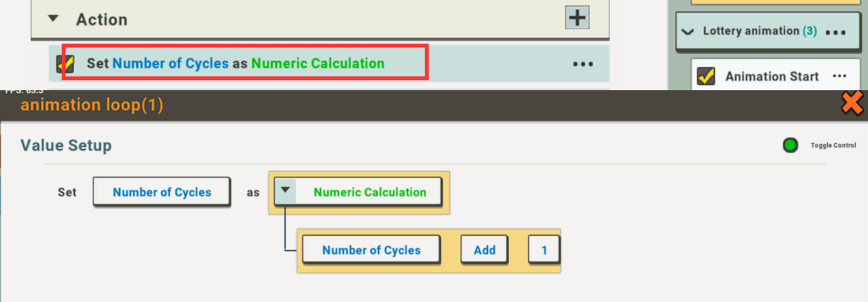Click the green Numeric Calculation text in the action row
The width and height of the screenshot is (868, 302).
(x=318, y=63)
